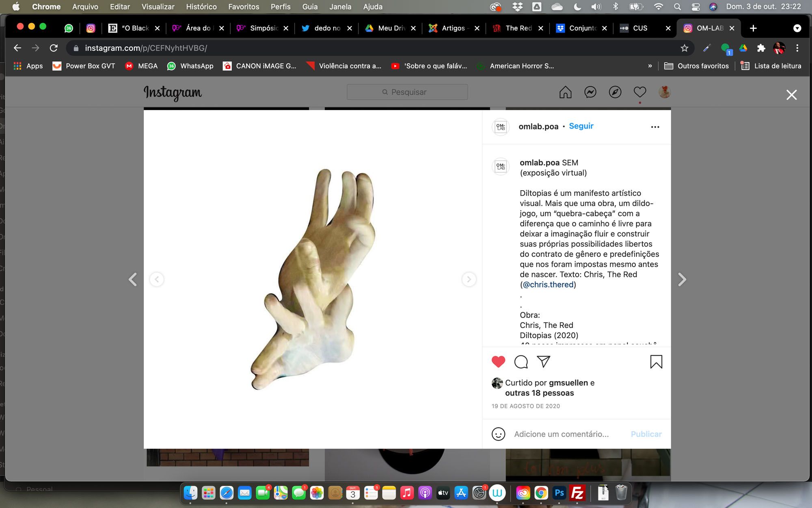Open Photoshop from the dock
This screenshot has height=508, width=812.
tap(559, 493)
